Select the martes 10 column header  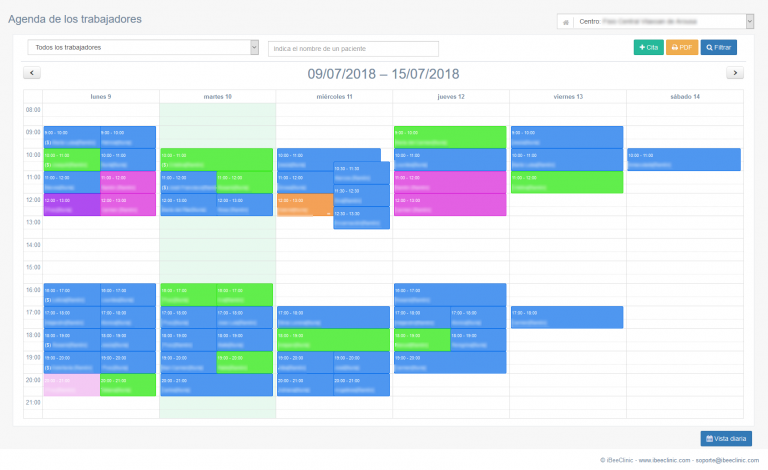pos(217,96)
